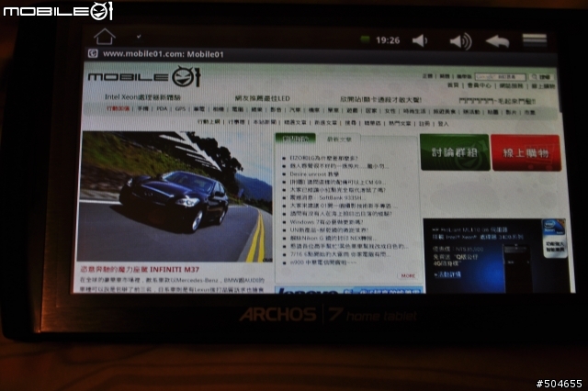Click the 活動詳情 link in the HP ad
The height and width of the screenshot is (391, 588).
click(447, 274)
